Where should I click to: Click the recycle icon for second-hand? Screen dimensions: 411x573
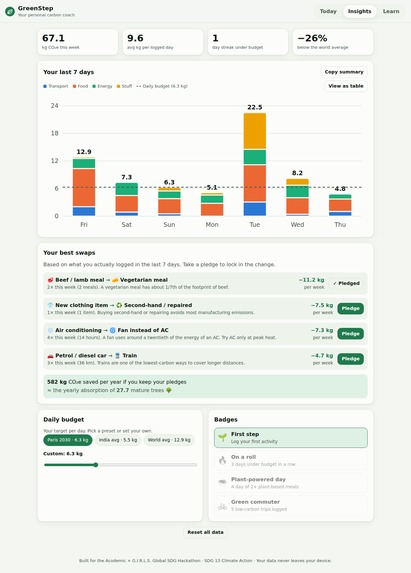click(119, 305)
